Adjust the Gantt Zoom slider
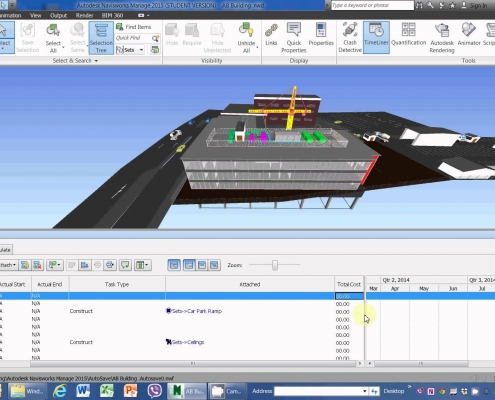The image size is (495, 400). coord(275,265)
